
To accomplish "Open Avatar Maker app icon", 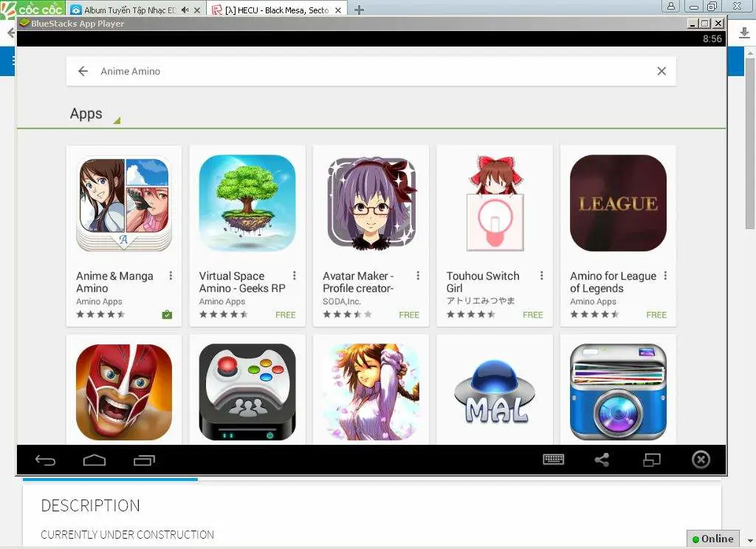I will (371, 204).
